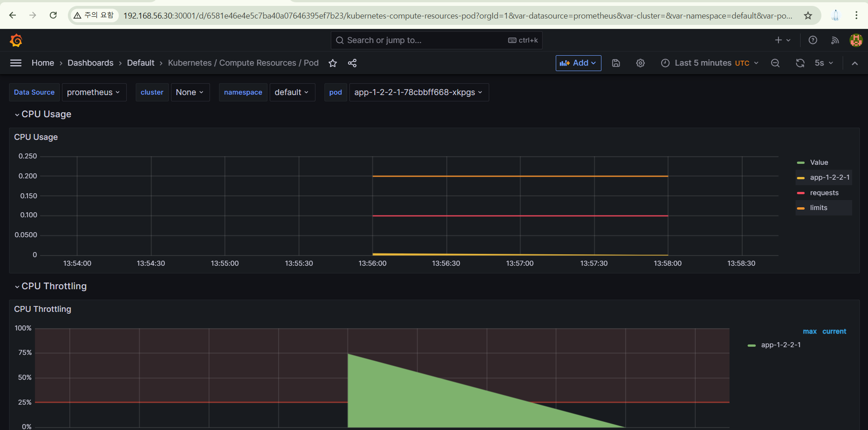This screenshot has height=430, width=868.
Task: Sort legend by max column
Action: point(810,331)
